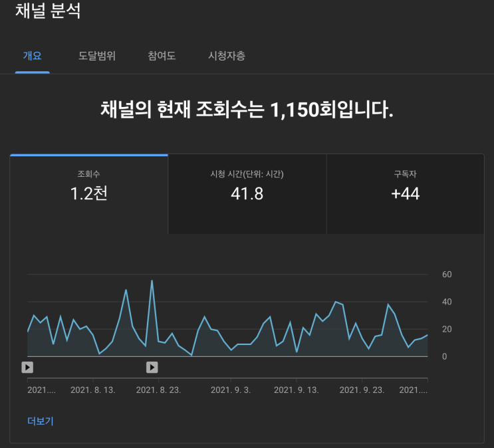This screenshot has height=448, width=494.
Task: Open the 더보기 link
Action: 41,421
